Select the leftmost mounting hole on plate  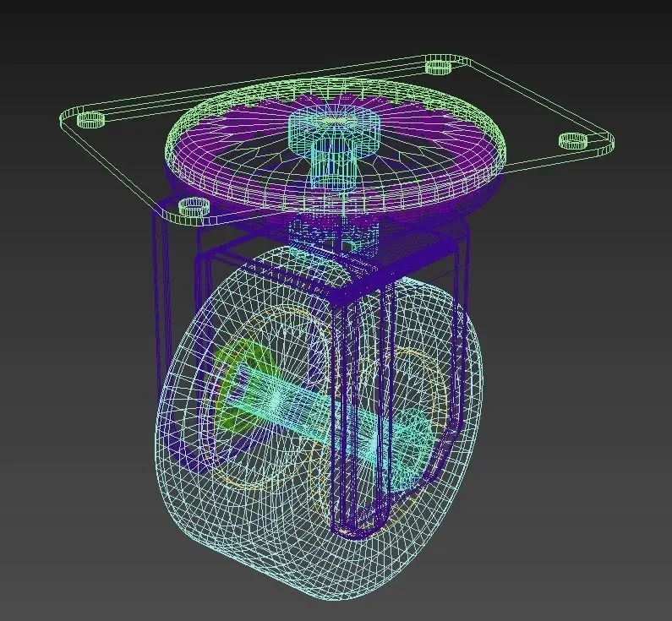coord(90,119)
